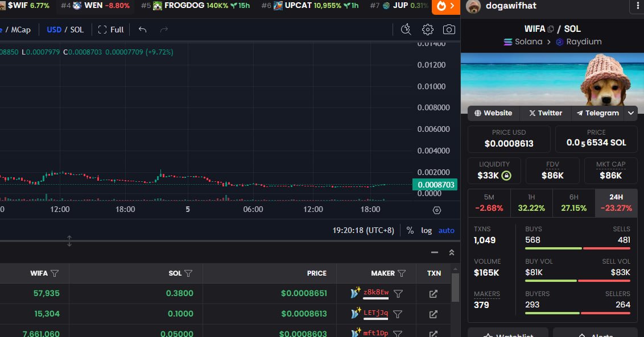The height and width of the screenshot is (337, 644).
Task: Expand transactions panel with double chevron
Action: click(x=451, y=252)
